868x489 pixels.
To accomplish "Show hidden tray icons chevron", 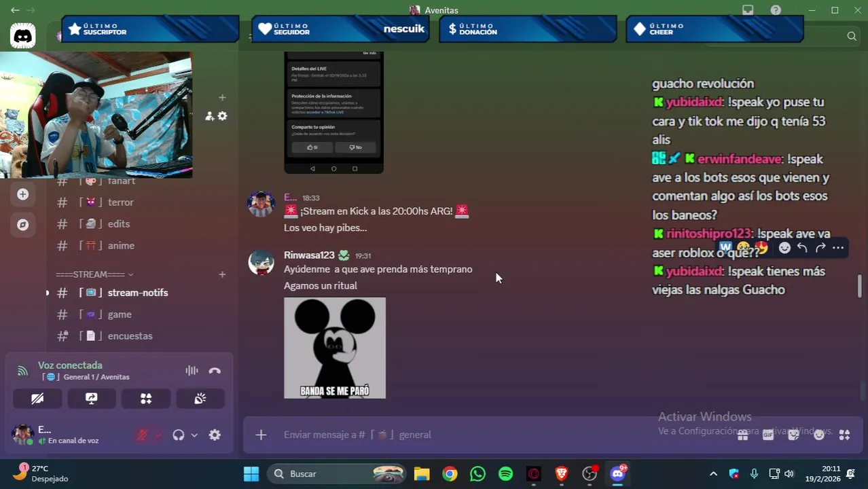I will coord(713,474).
